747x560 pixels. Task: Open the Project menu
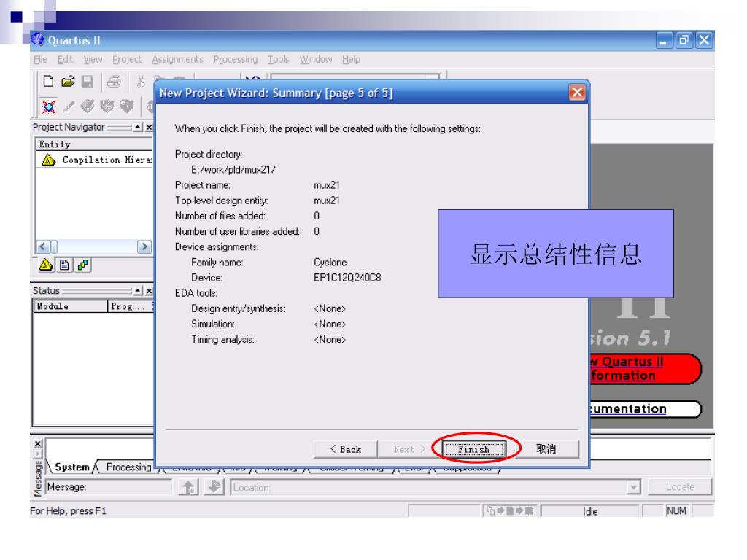click(x=127, y=60)
